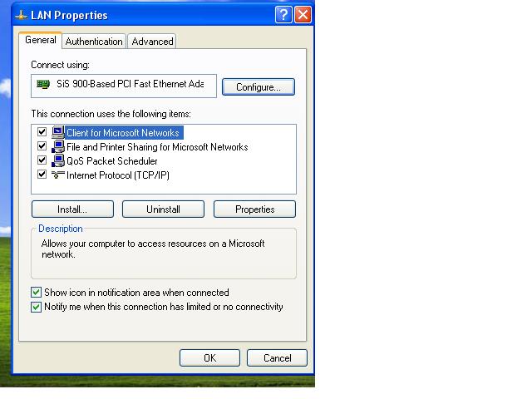The height and width of the screenshot is (399, 532).
Task: Click the SiS 900-Based PCI adapter field
Action: click(124, 86)
